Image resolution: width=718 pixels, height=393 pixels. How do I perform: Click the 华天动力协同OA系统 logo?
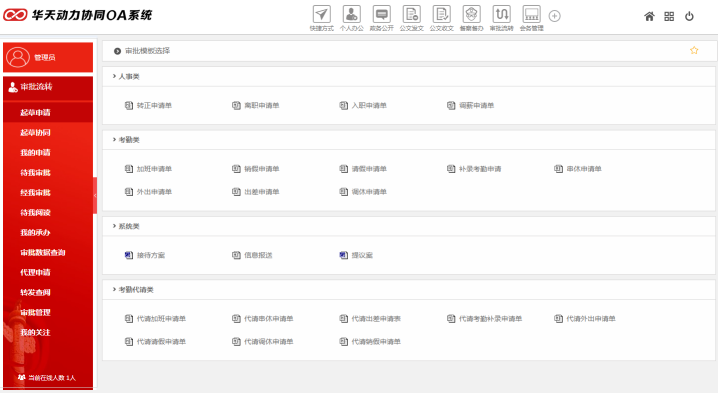[x=78, y=15]
